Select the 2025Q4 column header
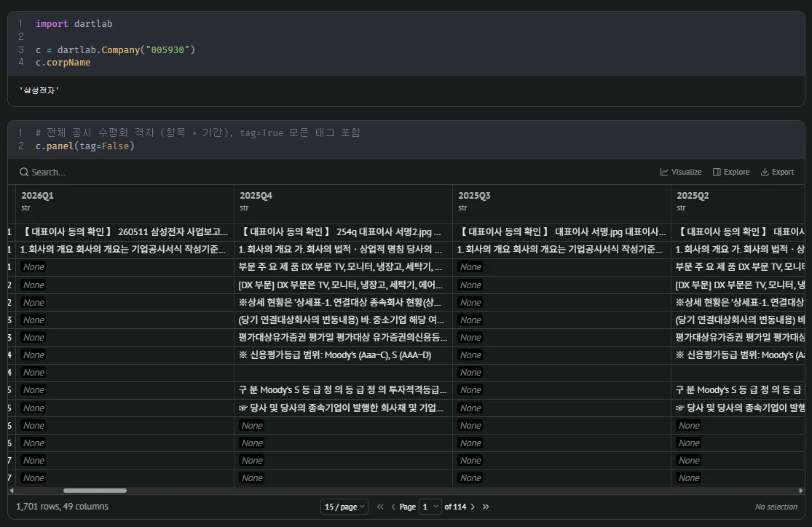 [x=256, y=196]
